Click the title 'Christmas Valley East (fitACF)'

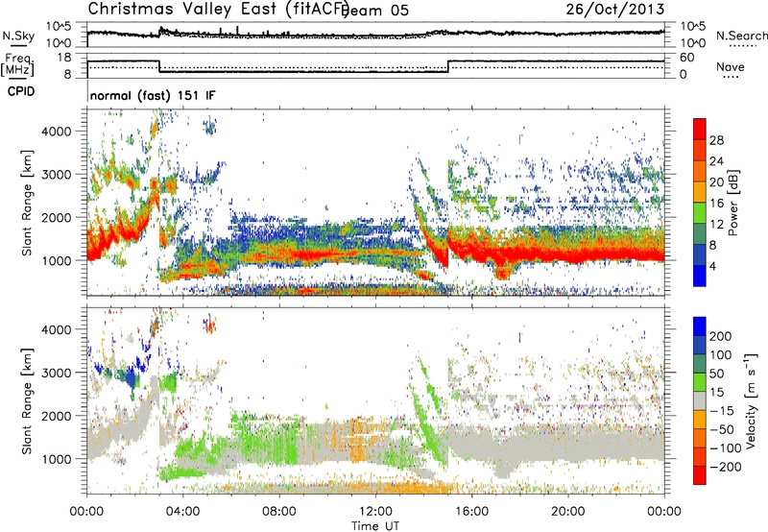(218, 9)
